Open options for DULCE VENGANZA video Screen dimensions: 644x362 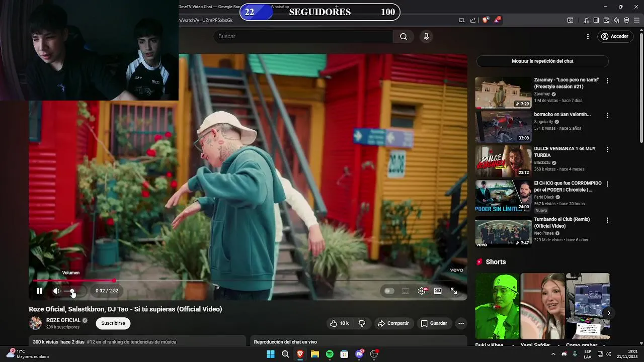(607, 149)
